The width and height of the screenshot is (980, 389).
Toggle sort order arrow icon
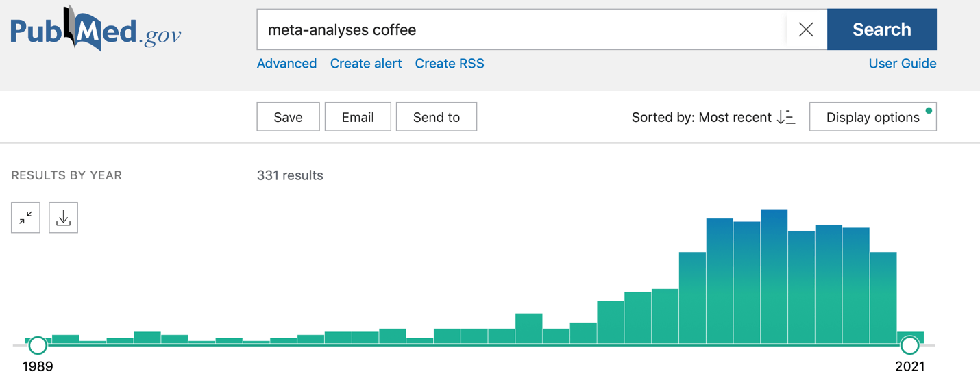786,117
